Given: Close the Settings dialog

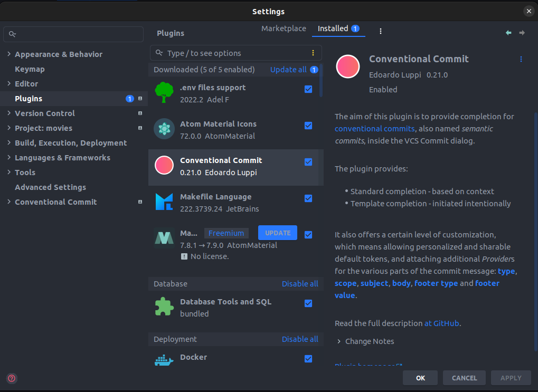Looking at the screenshot, I should pos(528,11).
